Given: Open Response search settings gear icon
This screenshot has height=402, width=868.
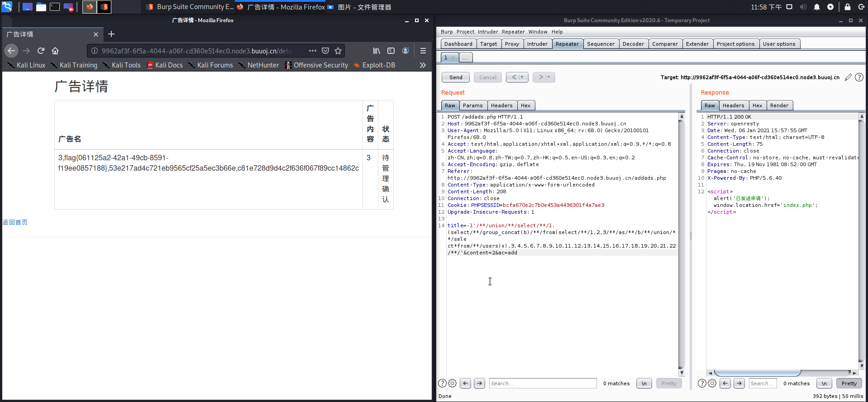Looking at the screenshot, I should pyautogui.click(x=712, y=383).
